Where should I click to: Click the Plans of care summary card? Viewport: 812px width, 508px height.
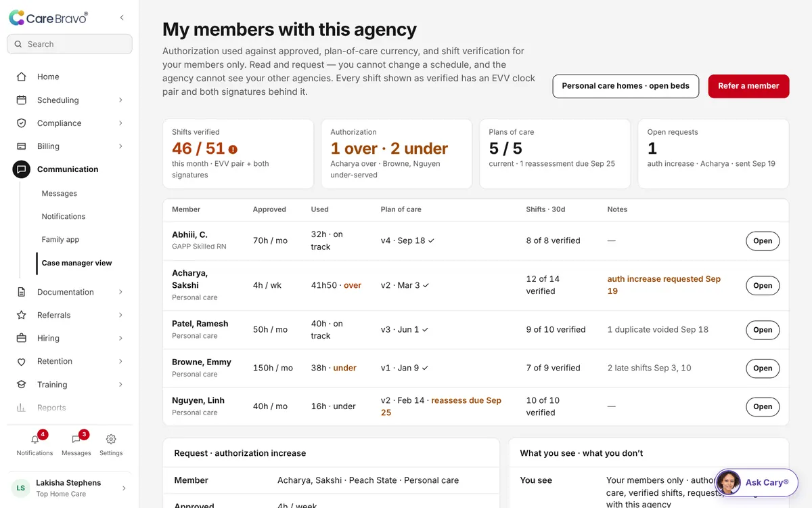[x=555, y=154]
